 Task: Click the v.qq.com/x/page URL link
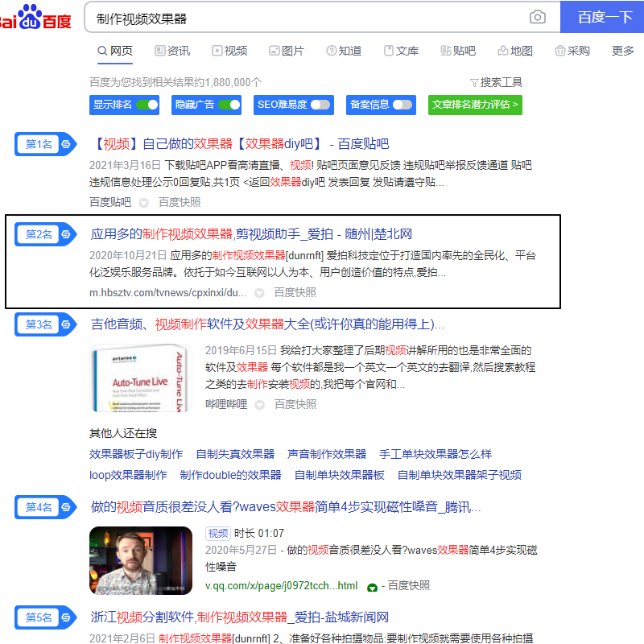(281, 586)
